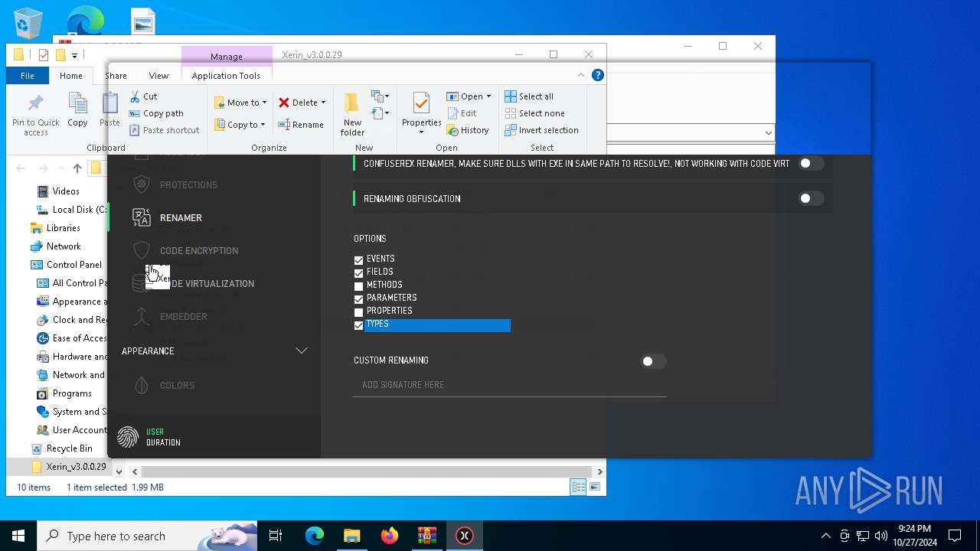Switch to large icons view in status bar
This screenshot has width=980, height=551.
coord(594,487)
